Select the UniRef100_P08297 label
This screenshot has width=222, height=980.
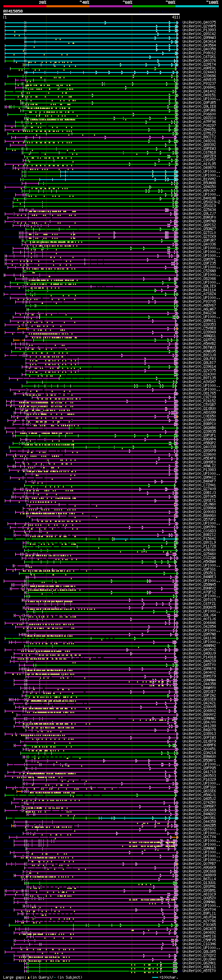[199, 125]
